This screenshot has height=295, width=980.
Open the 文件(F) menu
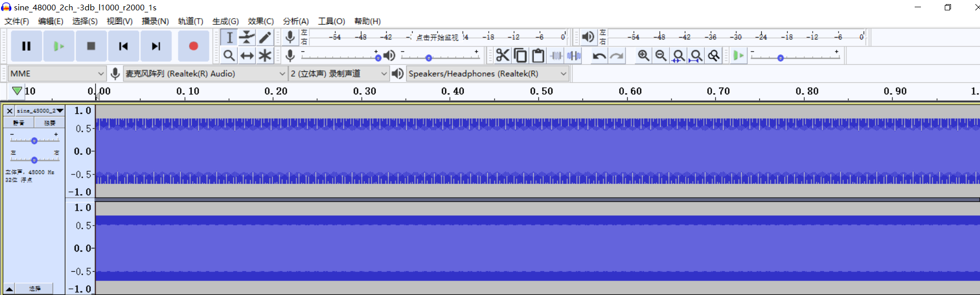(17, 21)
